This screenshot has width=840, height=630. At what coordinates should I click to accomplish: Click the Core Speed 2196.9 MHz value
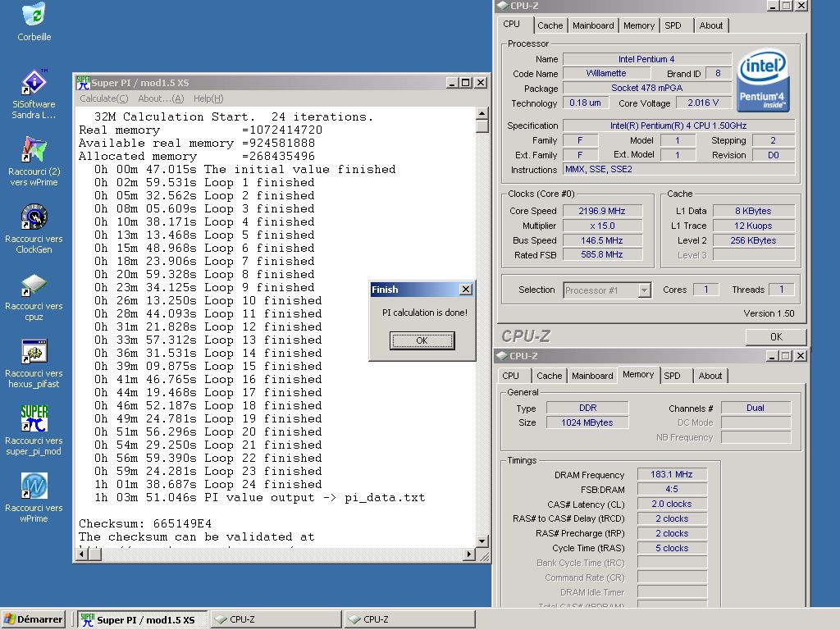click(x=602, y=211)
